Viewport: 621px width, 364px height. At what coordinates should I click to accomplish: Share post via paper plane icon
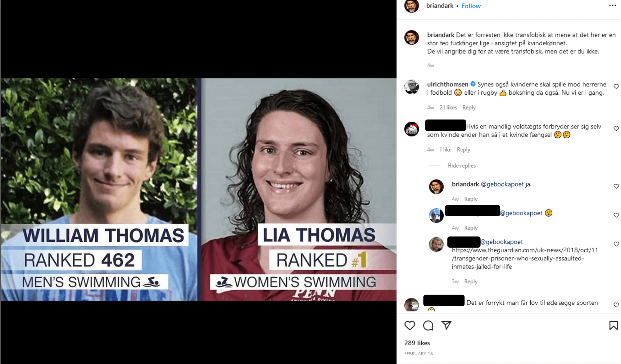(446, 325)
